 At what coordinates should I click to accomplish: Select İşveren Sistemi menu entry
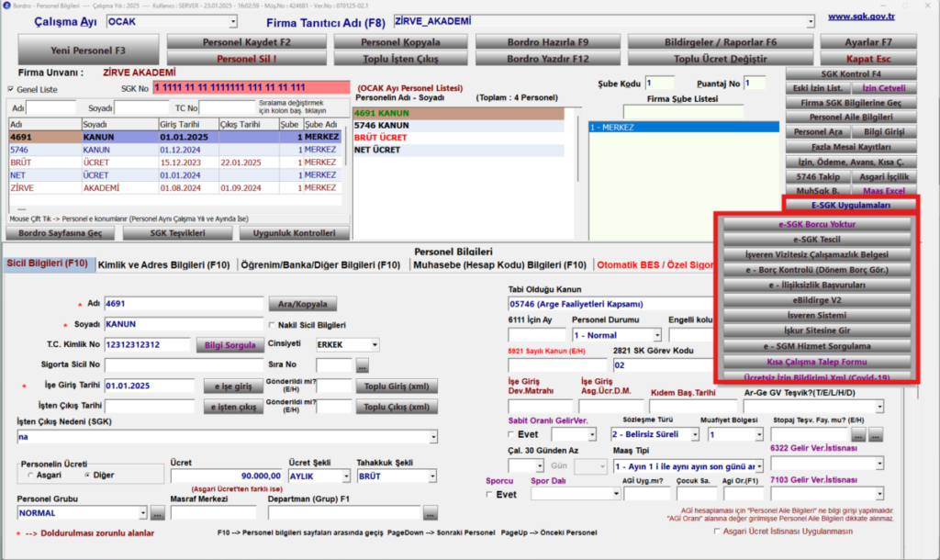(x=816, y=315)
